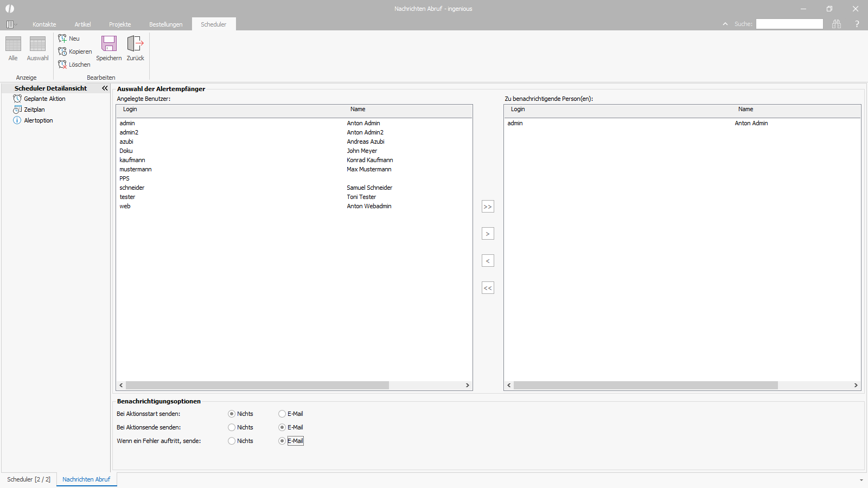Click right arrow of Angelegte Benutzer scrollbar
The image size is (868, 488).
point(467,385)
